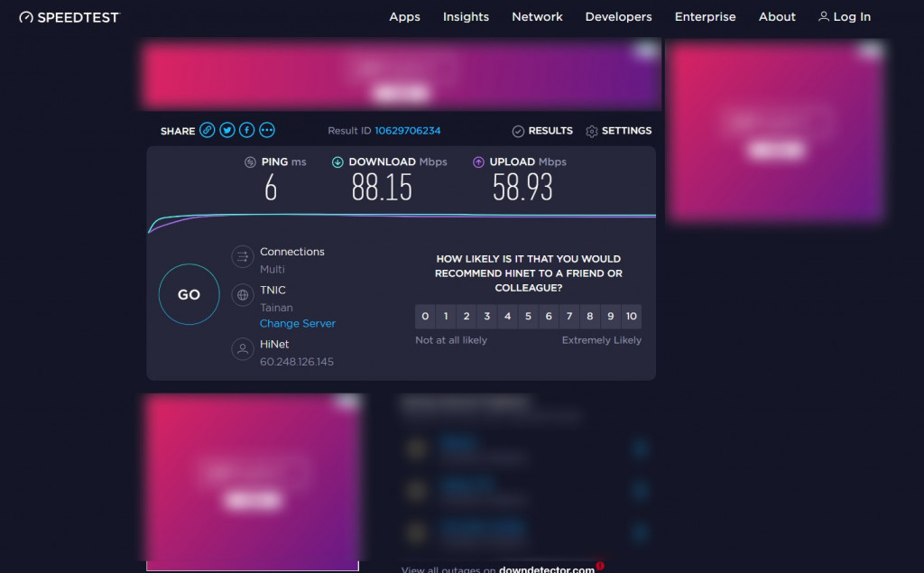Screen dimensions: 924x573
Task: Click the Ping ms icon
Action: tap(250, 162)
